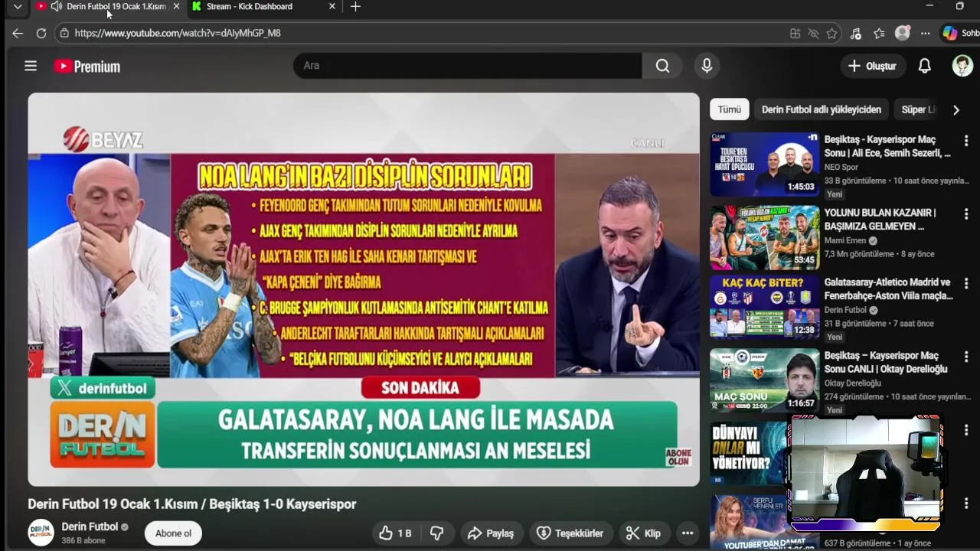Open the Copilot Sohbet button
This screenshot has height=551, width=980.
961,33
